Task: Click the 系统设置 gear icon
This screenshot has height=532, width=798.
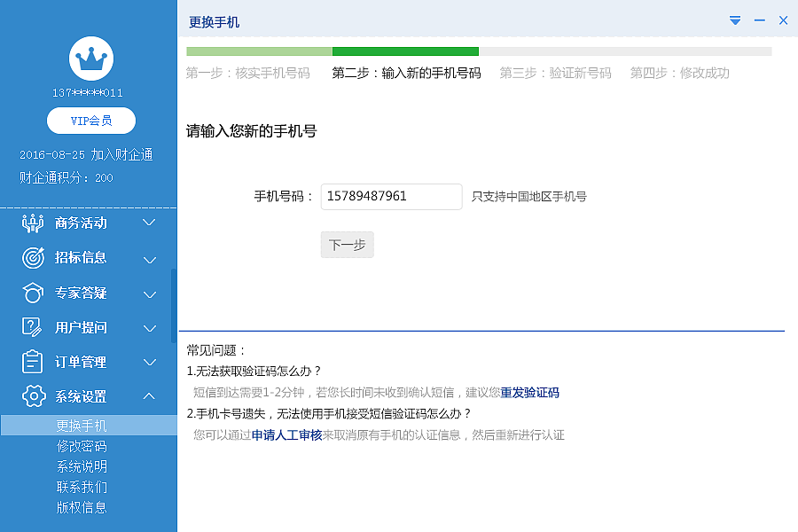Action: tap(32, 396)
